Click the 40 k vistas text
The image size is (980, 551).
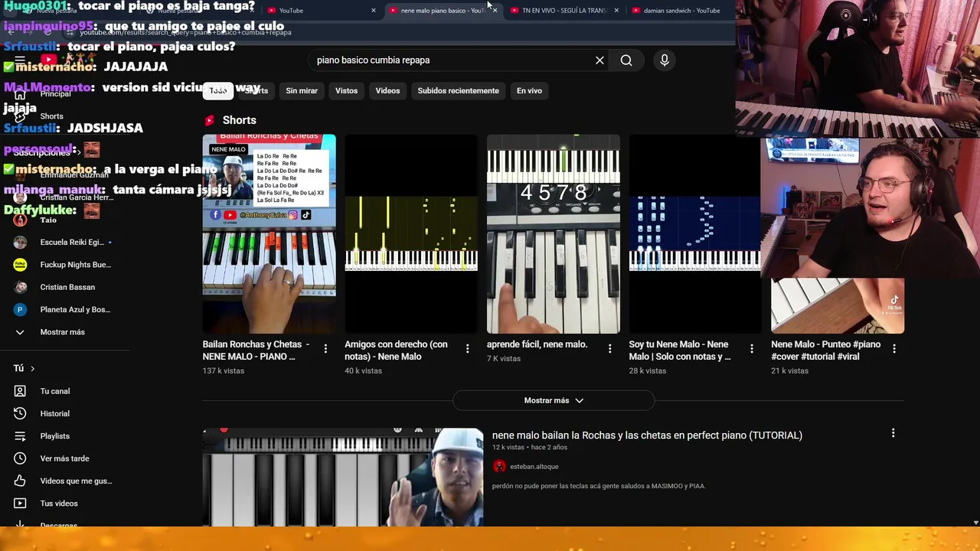click(x=363, y=371)
